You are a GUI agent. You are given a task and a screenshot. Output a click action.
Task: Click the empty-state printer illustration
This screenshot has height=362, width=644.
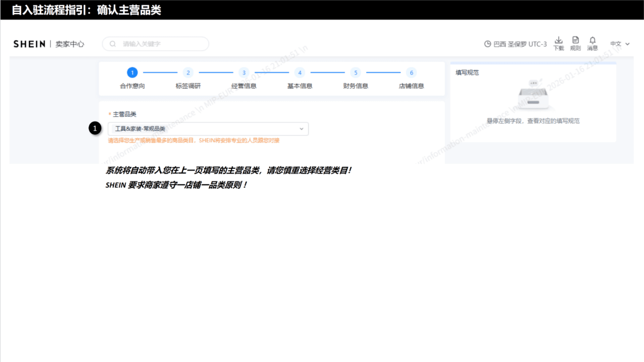533,95
